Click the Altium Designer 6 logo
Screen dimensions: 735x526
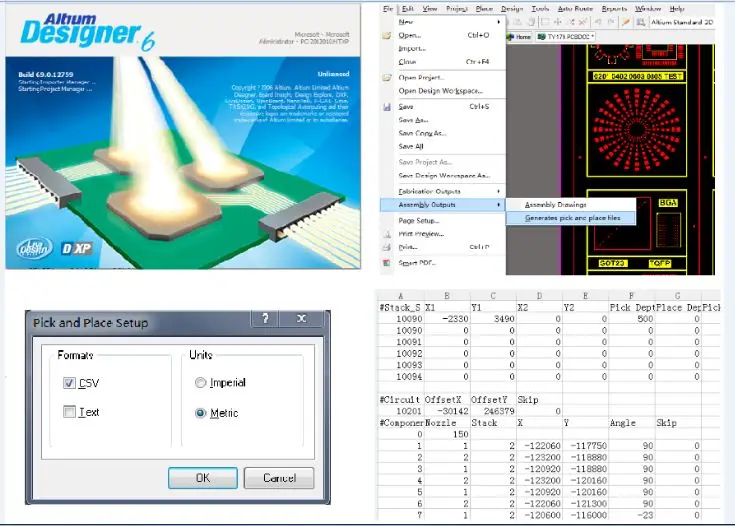point(88,32)
